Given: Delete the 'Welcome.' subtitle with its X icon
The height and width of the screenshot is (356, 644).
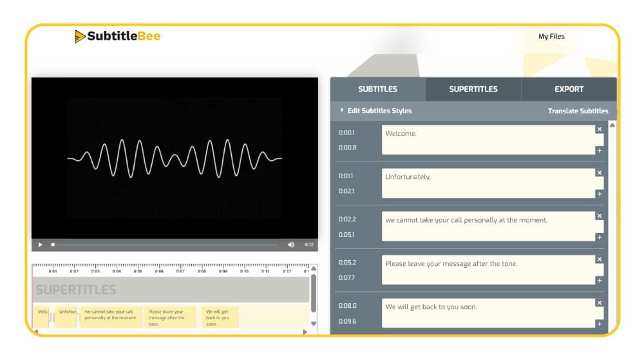Looking at the screenshot, I should (599, 129).
